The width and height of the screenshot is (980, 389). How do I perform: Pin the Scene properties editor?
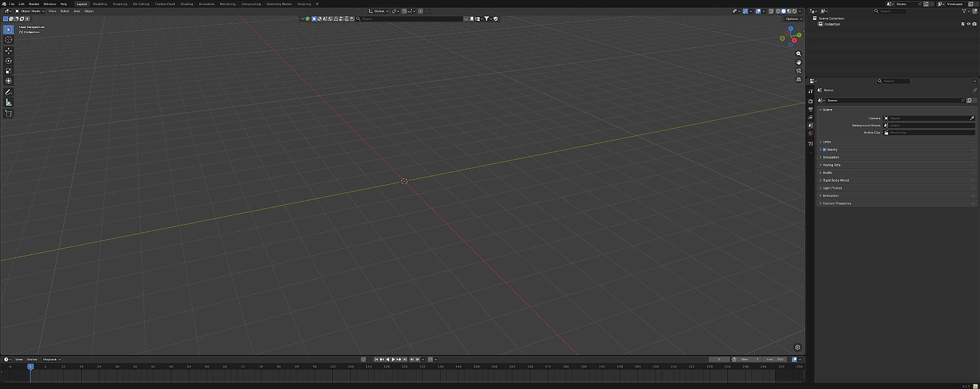(x=974, y=90)
